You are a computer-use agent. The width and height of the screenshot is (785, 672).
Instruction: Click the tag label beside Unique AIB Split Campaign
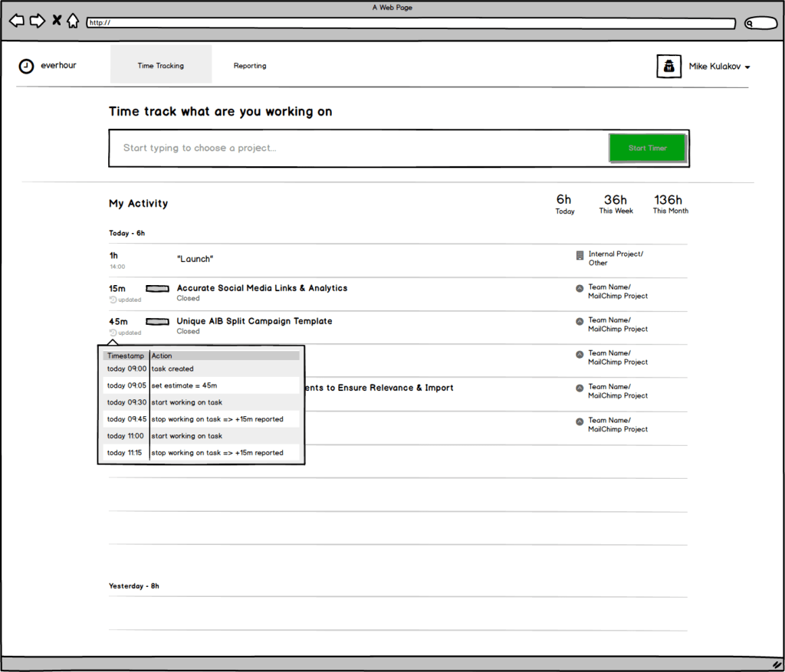(157, 321)
